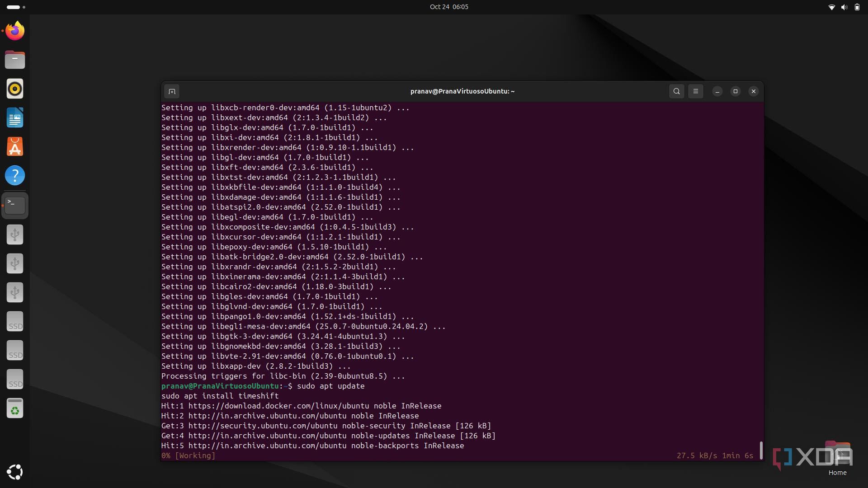Click the 'sudo apt install timeshift' line
Image resolution: width=868 pixels, height=488 pixels.
click(x=220, y=396)
